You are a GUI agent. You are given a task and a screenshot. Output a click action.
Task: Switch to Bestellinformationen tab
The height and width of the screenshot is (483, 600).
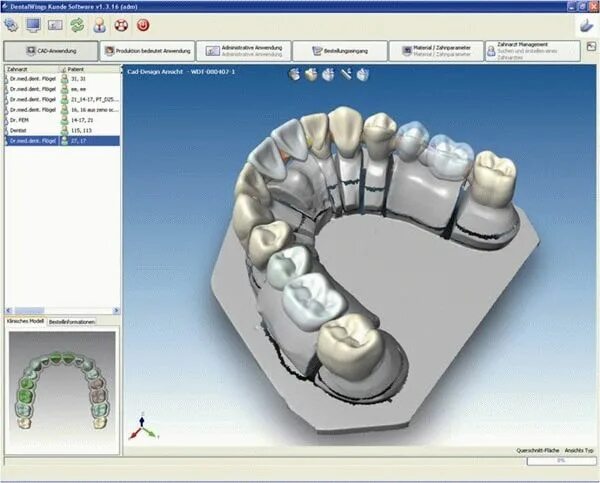click(x=72, y=322)
